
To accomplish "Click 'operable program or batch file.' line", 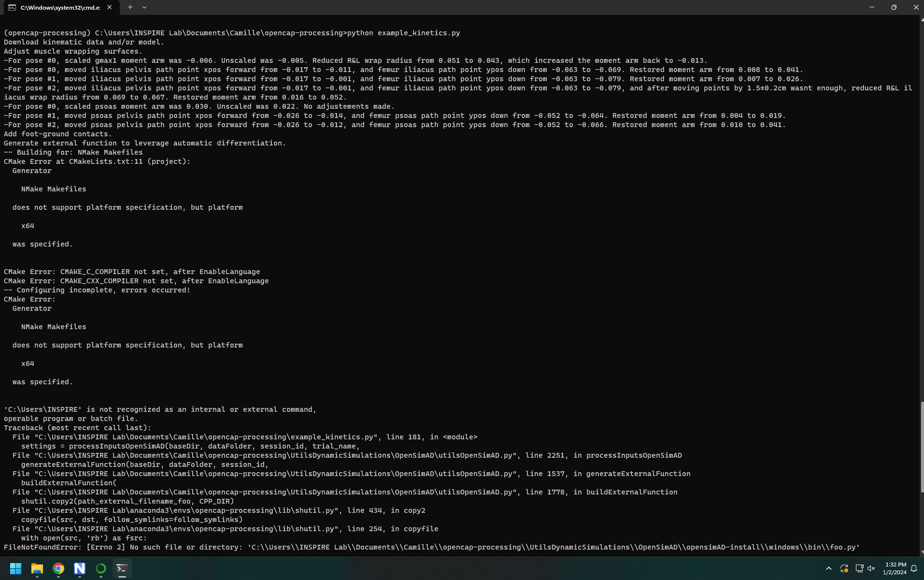I will (71, 419).
